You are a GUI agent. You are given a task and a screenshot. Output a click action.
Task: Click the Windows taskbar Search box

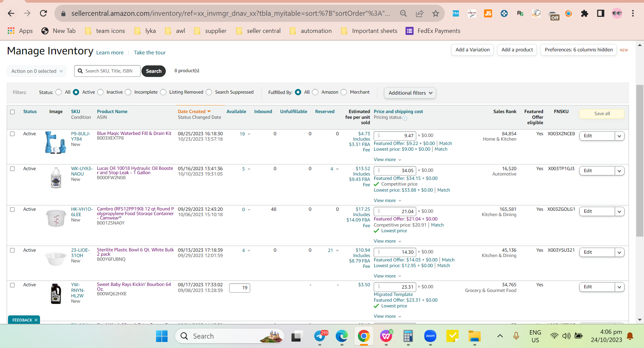coord(230,336)
